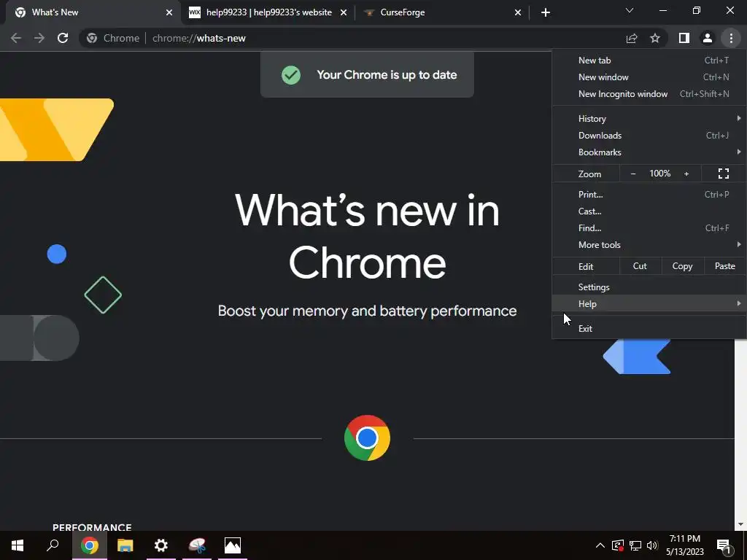The width and height of the screenshot is (747, 560).
Task: Click the security tray icon with red dot
Action: (x=617, y=545)
